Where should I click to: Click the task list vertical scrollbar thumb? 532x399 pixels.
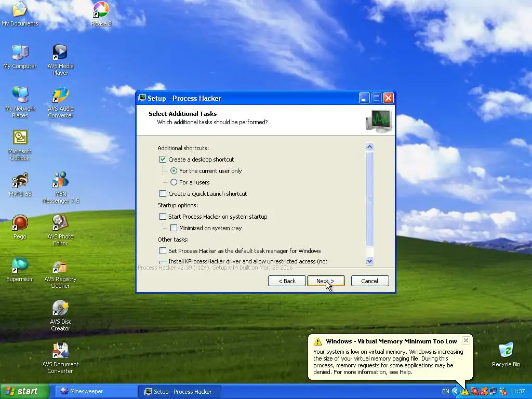370,199
